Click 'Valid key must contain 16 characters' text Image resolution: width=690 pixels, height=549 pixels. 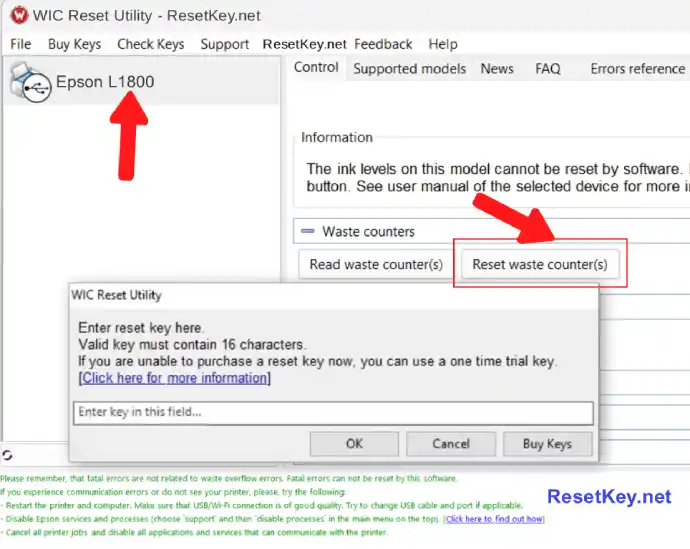191,344
